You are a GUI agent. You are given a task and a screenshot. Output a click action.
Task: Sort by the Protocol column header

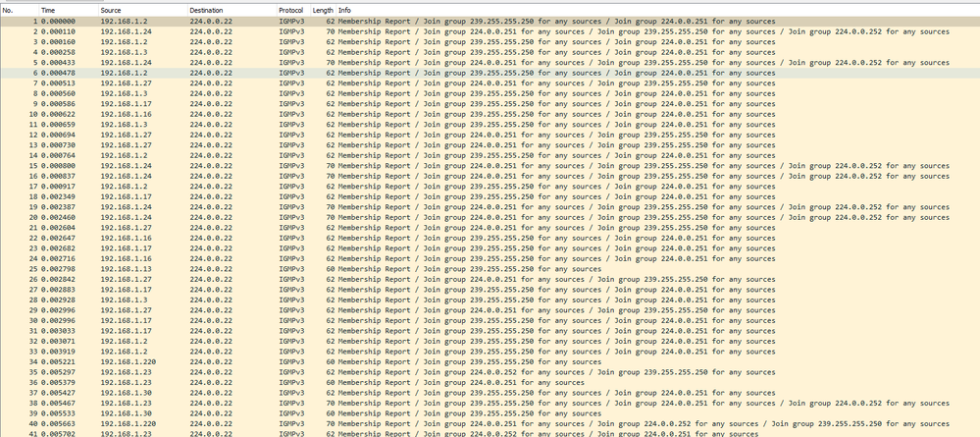click(x=293, y=11)
